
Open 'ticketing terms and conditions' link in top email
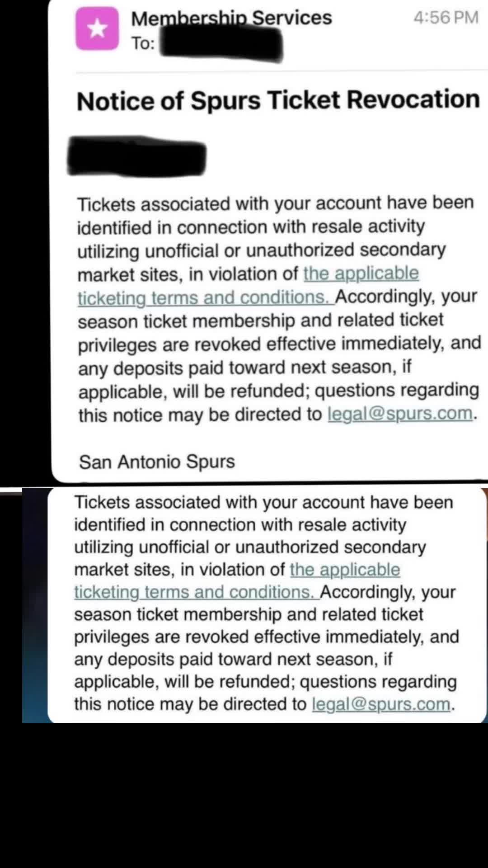[x=206, y=297]
